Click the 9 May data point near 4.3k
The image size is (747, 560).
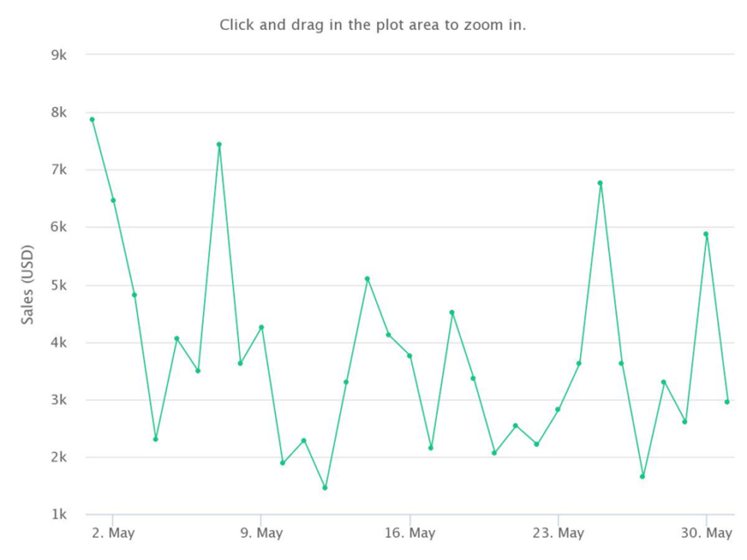click(261, 327)
